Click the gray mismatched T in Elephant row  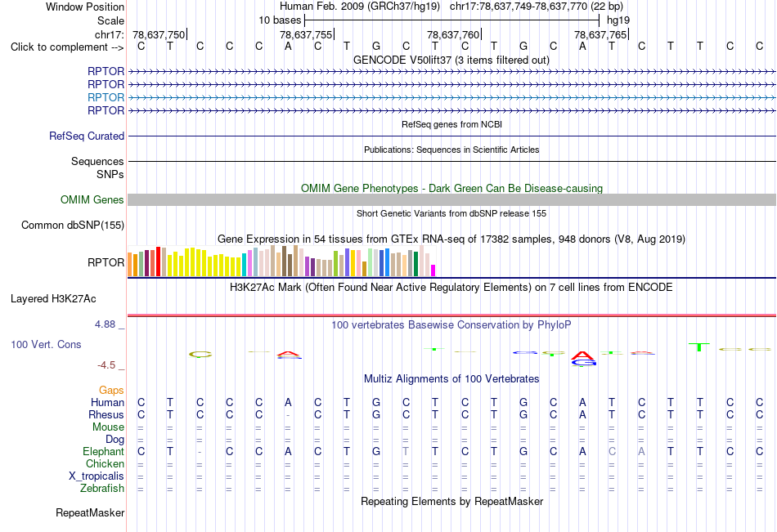[406, 451]
